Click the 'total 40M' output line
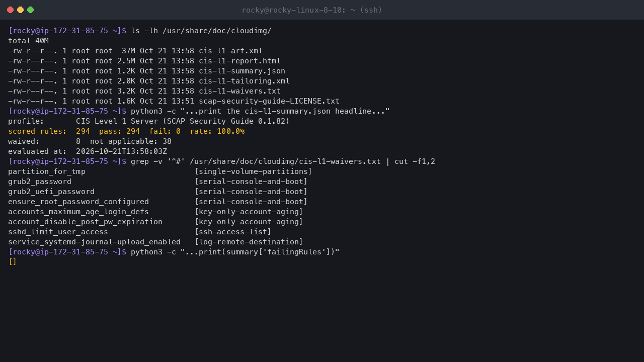 (x=28, y=41)
